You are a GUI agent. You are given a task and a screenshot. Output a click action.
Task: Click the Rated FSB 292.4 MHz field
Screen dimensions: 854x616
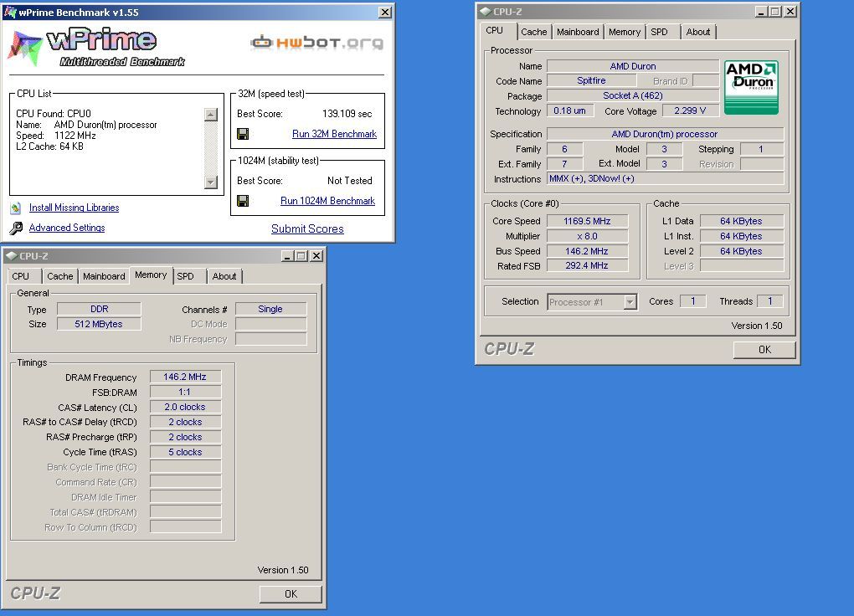(x=587, y=266)
